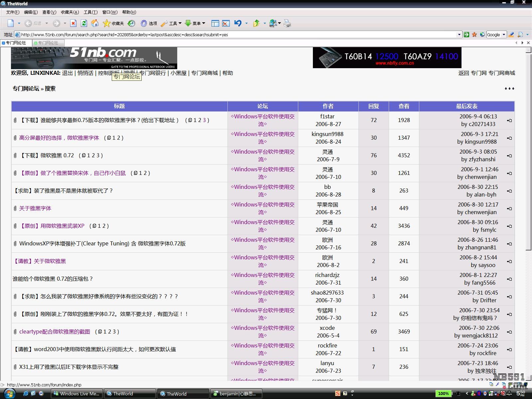Viewport: 532px width, 399px height.
Task: Click the Stop loading icon
Action: [x=73, y=23]
